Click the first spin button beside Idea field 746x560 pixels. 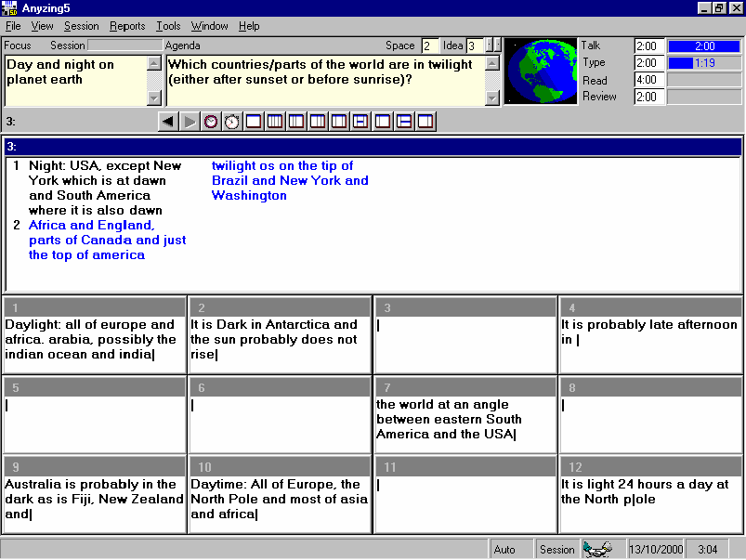[489, 46]
